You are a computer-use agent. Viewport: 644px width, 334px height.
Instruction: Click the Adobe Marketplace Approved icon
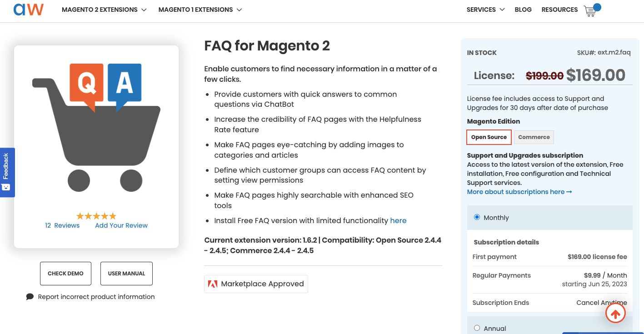[212, 284]
